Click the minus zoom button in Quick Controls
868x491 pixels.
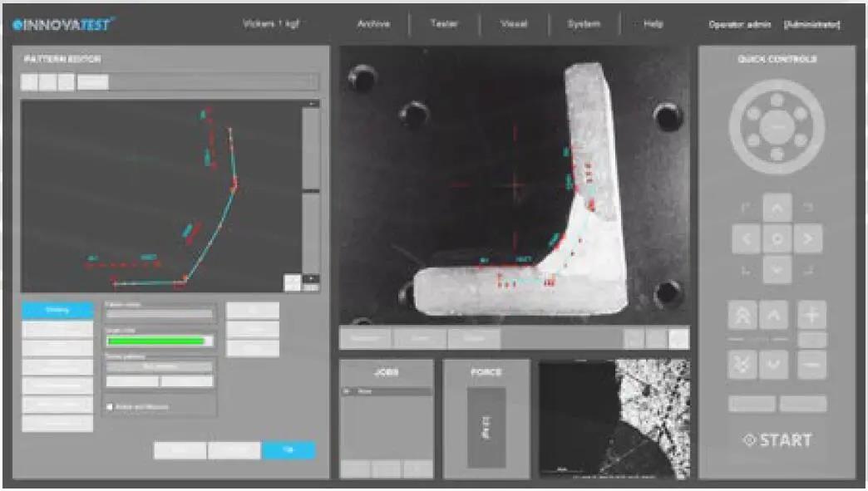point(811,365)
